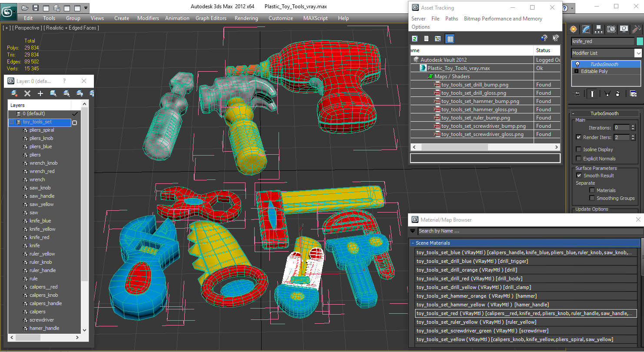Open the Motion command panel tab
Viewport: 644px width, 352px height.
point(611,29)
